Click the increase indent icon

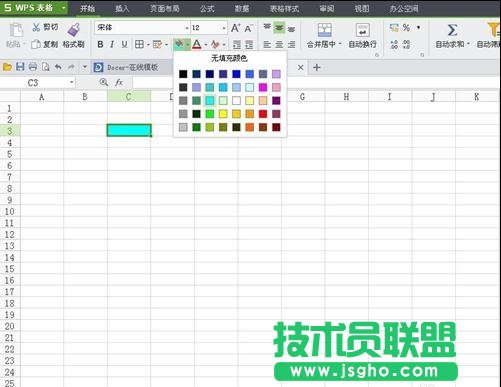(249, 44)
